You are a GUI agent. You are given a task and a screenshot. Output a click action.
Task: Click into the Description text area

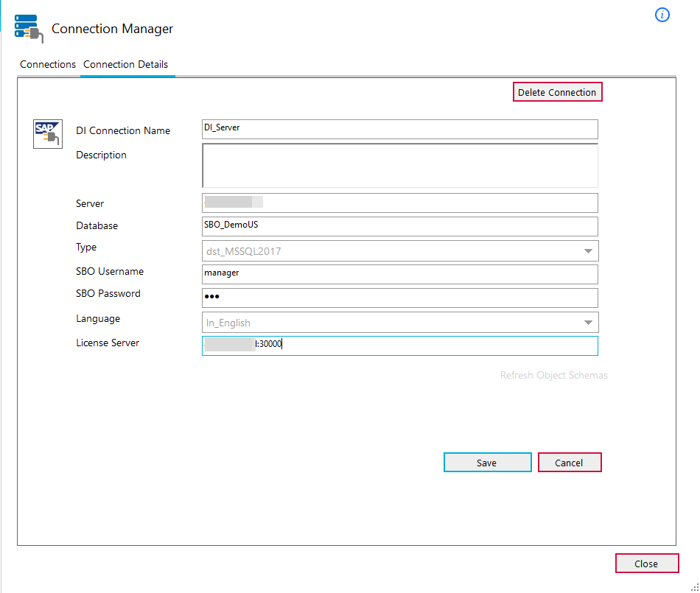tap(400, 166)
